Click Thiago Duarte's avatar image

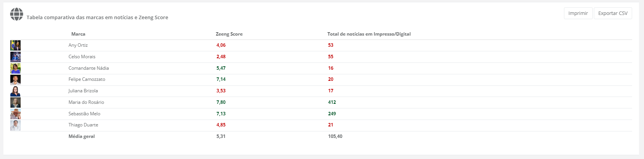[15, 125]
